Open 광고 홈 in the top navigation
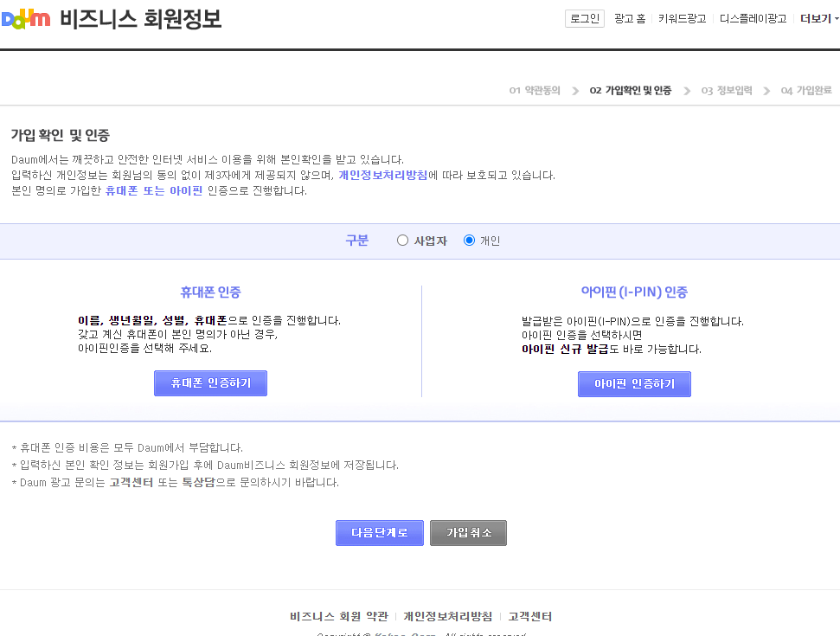Image resolution: width=840 pixels, height=636 pixels. pyautogui.click(x=630, y=19)
